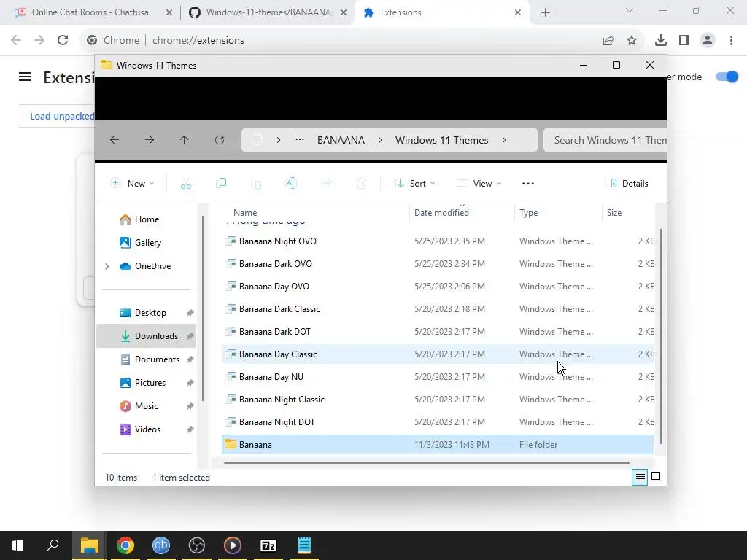Open the Sort dropdown
Screen dimensions: 747x560
pos(414,183)
